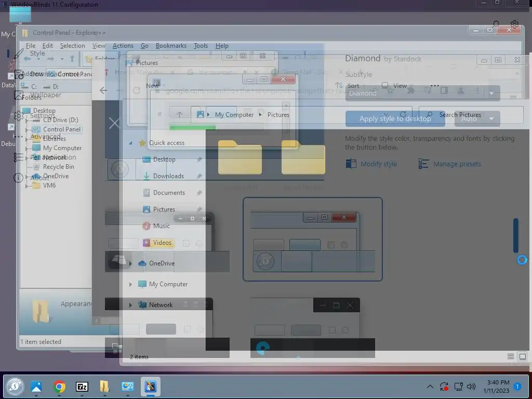
Task: Open the Settings gear in WindowBlinds sidebar
Action: pos(18,116)
